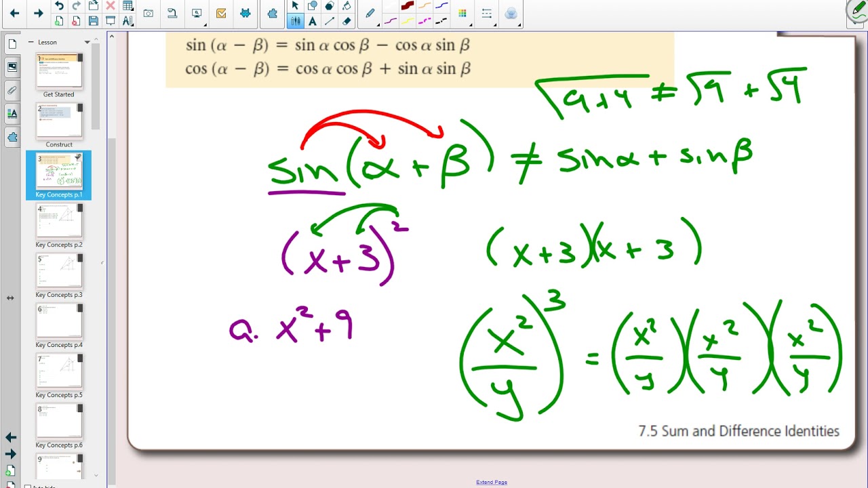Open the view screens options
Viewport: 868px width, 488px height.
coord(197,14)
